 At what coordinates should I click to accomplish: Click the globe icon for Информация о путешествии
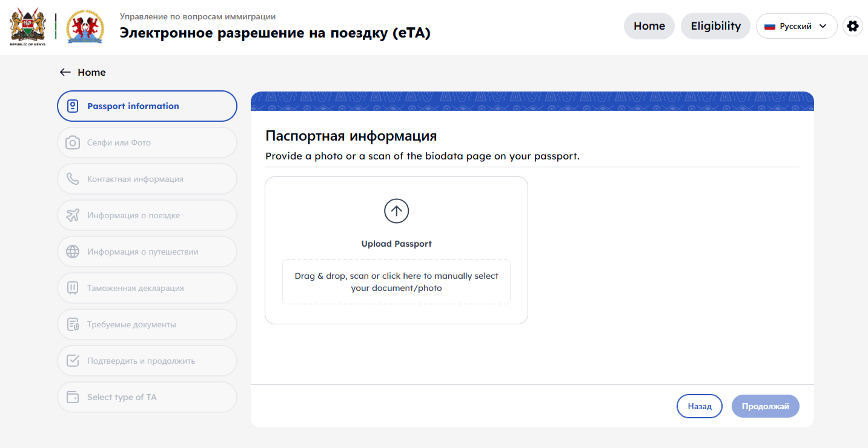tap(73, 252)
